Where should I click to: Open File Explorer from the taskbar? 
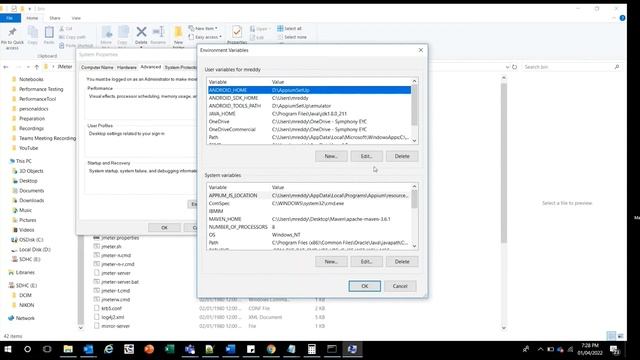pos(68,349)
